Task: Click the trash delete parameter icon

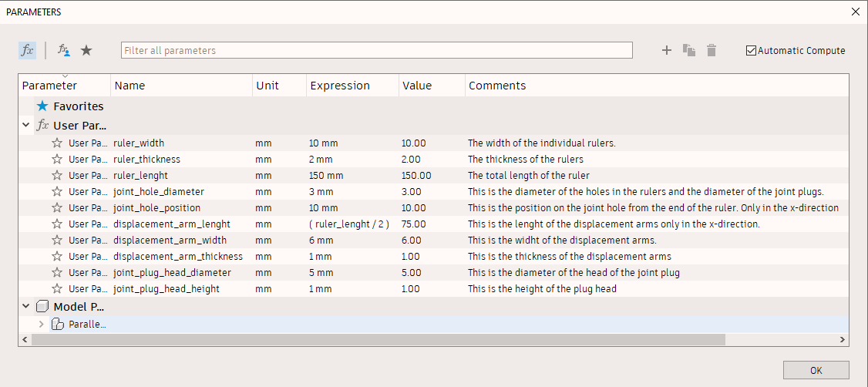Action: (x=712, y=51)
